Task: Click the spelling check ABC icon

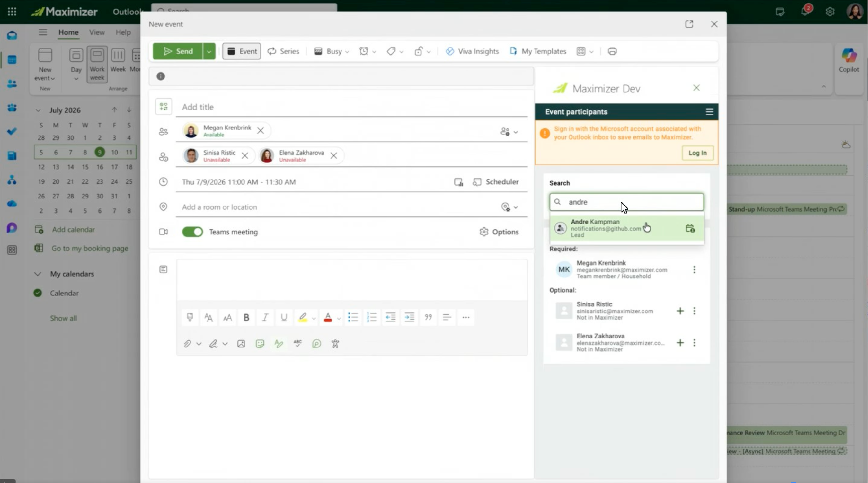Action: click(x=297, y=344)
